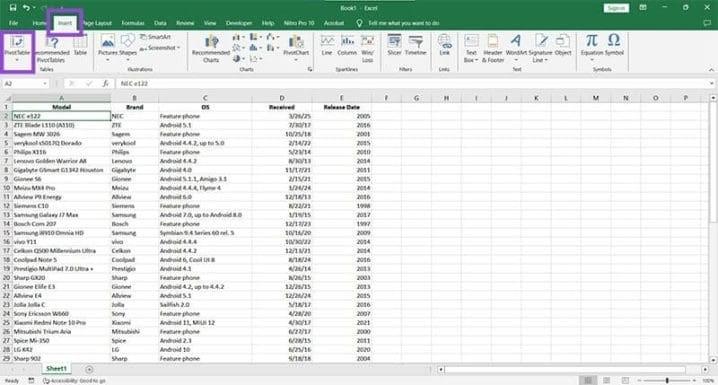The height and width of the screenshot is (385, 718).
Task: Insert a SmartArt graphic
Action: 155,37
